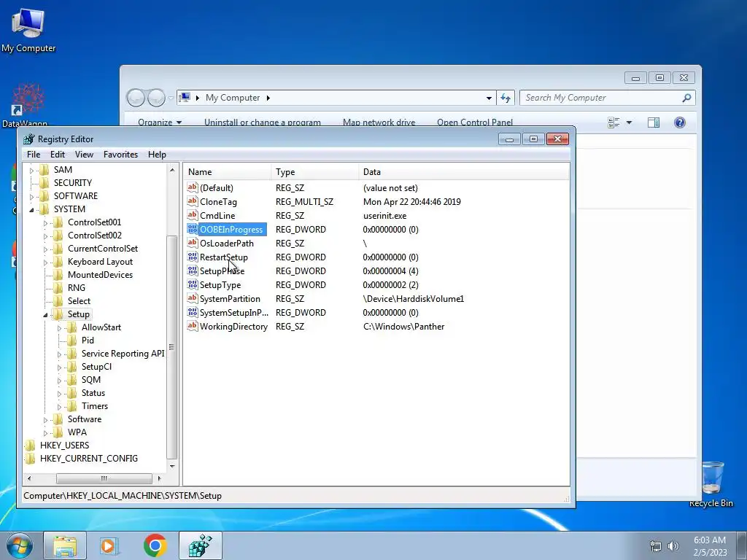Screen dimensions: 747x560
Task: Click the tree pane scroll up arrow
Action: click(172, 169)
